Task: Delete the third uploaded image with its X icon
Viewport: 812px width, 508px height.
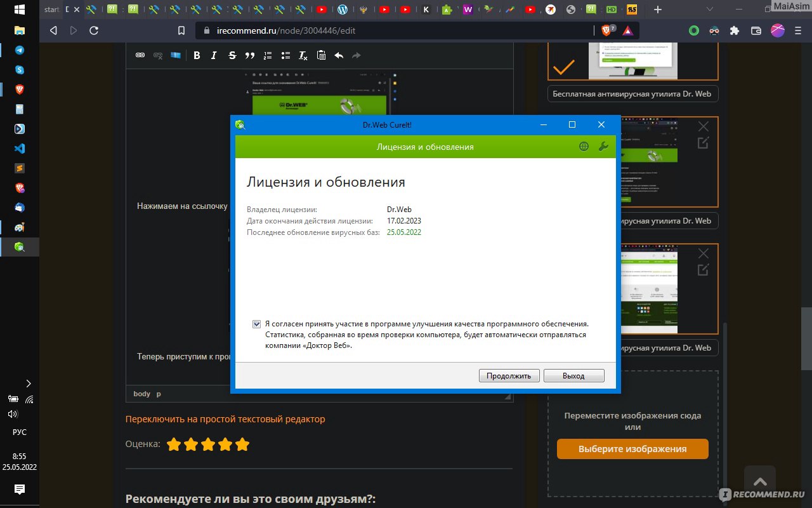Action: [x=703, y=253]
